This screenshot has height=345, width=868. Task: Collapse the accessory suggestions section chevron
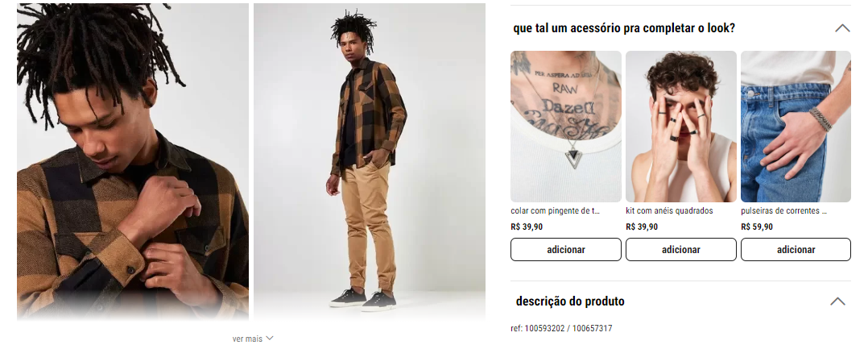tap(842, 28)
